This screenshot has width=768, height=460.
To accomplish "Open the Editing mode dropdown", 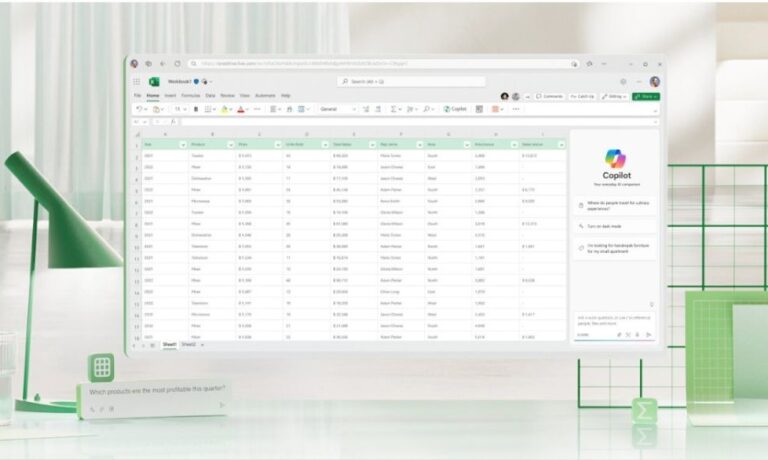I will pos(615,96).
